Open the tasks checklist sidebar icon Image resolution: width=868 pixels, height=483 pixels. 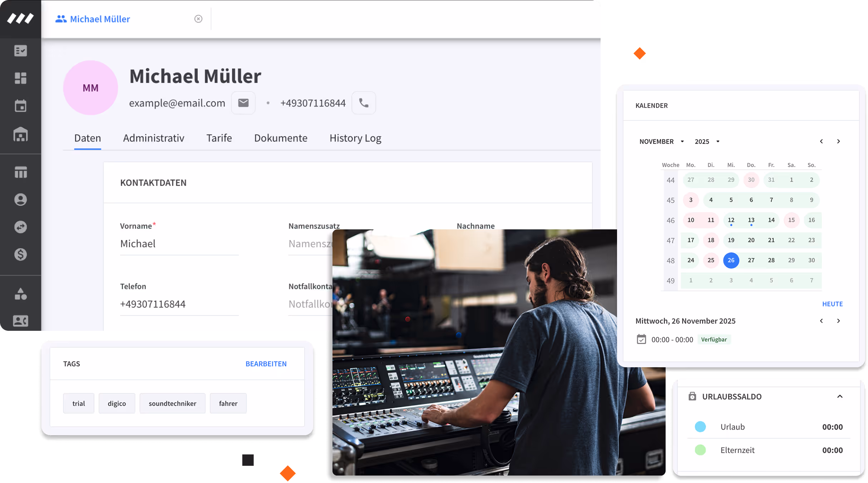tap(20, 51)
